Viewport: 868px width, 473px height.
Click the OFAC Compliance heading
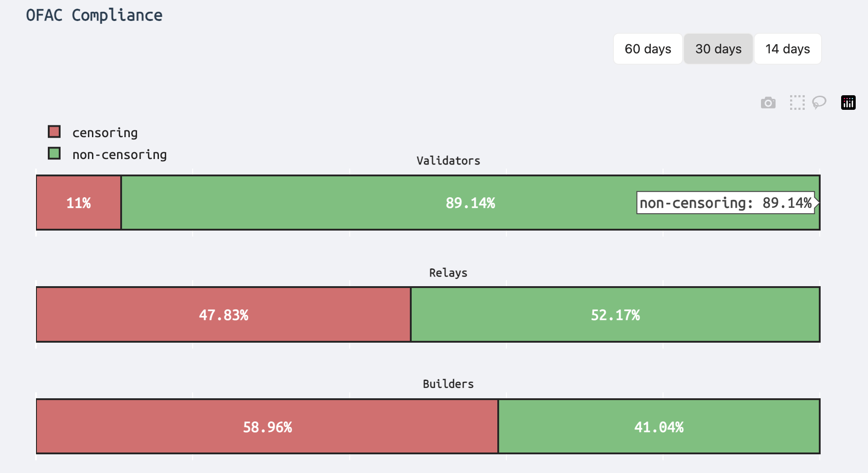click(94, 15)
